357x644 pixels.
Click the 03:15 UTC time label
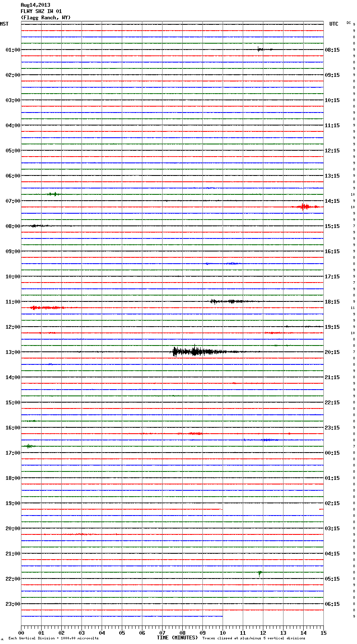point(332,529)
